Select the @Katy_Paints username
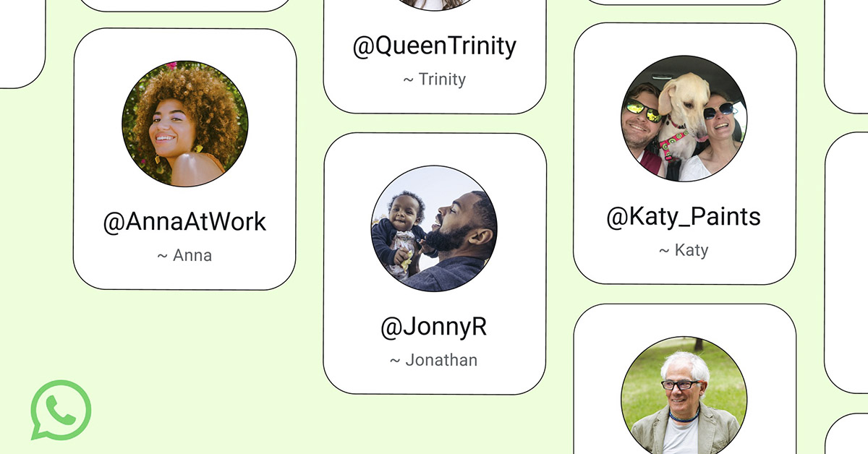 pyautogui.click(x=684, y=217)
